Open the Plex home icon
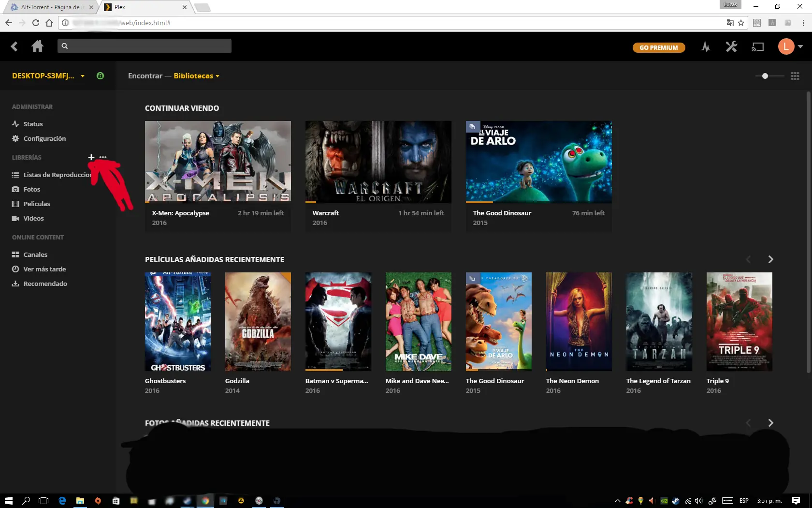This screenshot has height=508, width=812. 37,46
